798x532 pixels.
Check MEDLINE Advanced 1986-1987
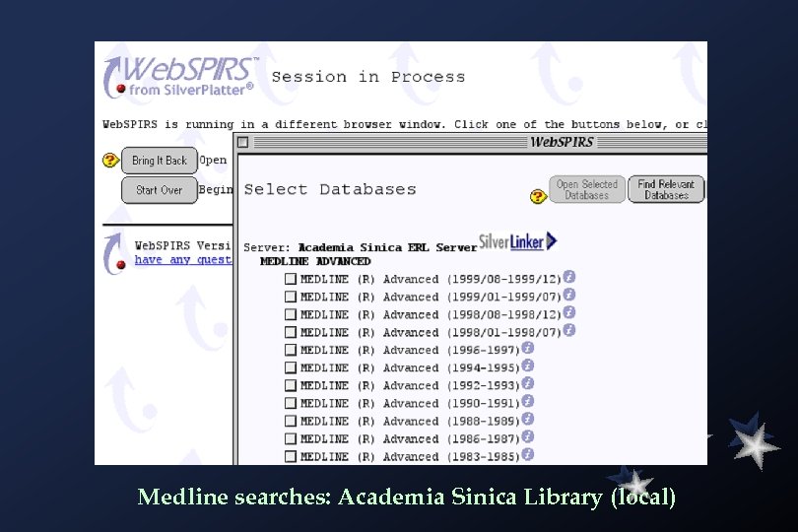click(290, 438)
